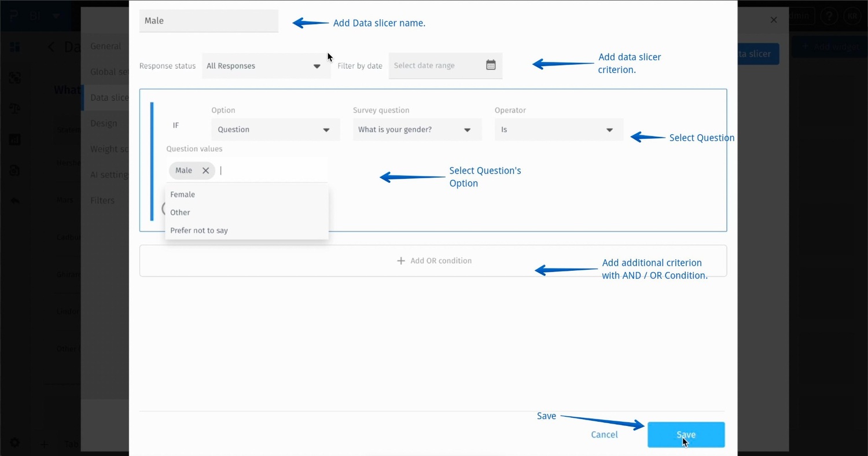Screen dimensions: 868x456
Task: Click the Cancel link
Action: tap(604, 435)
